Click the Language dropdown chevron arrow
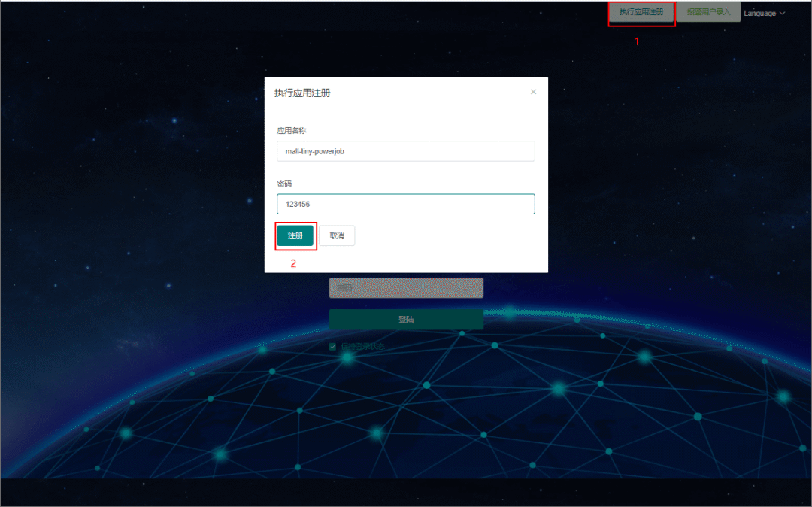 point(783,13)
